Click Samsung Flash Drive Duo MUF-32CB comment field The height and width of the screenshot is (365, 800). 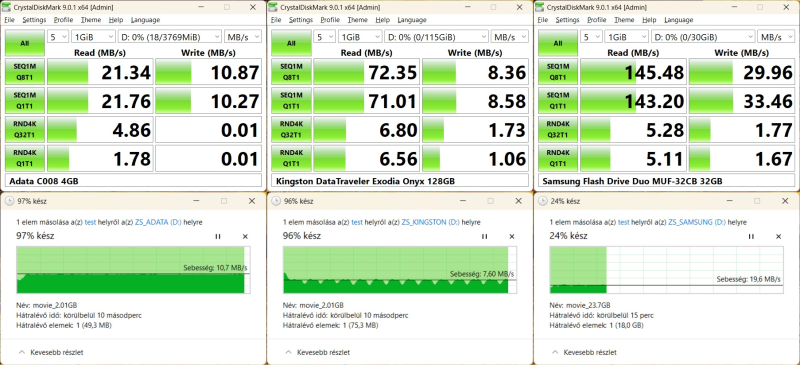click(666, 181)
